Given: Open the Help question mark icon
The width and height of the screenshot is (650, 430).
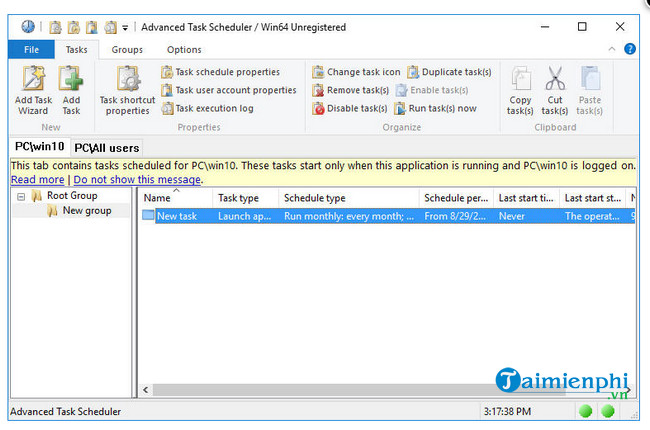Looking at the screenshot, I should coord(630,49).
